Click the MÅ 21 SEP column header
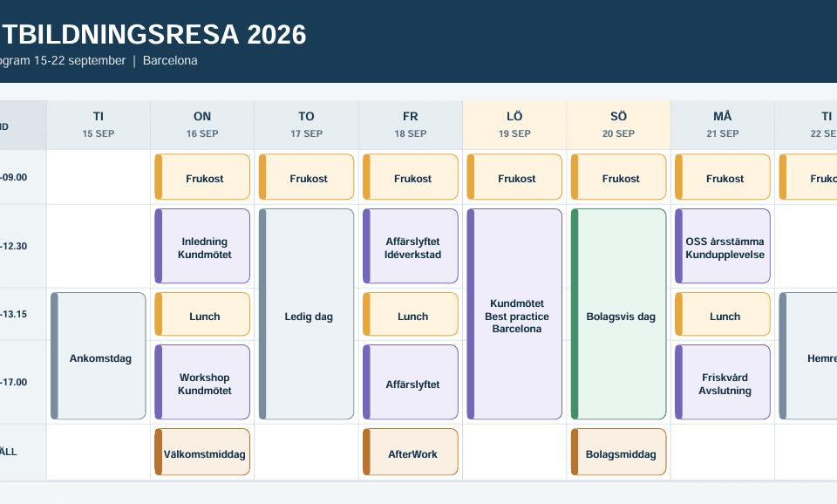The image size is (837, 504). click(723, 125)
